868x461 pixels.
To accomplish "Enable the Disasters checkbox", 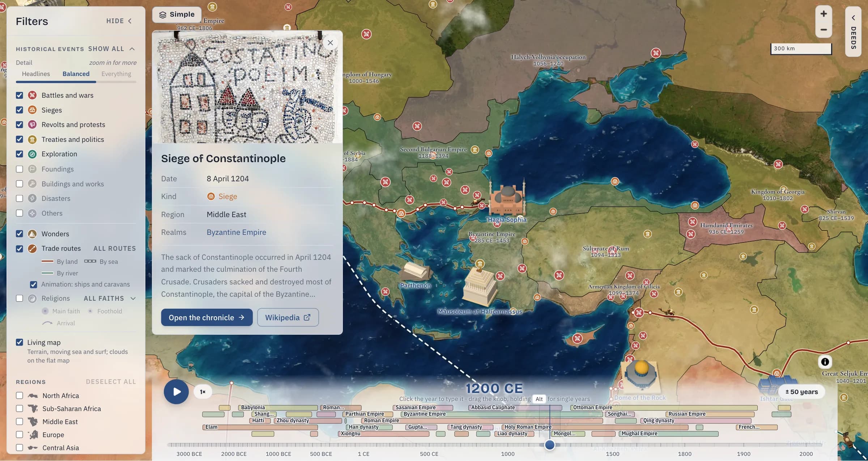I will pos(20,198).
